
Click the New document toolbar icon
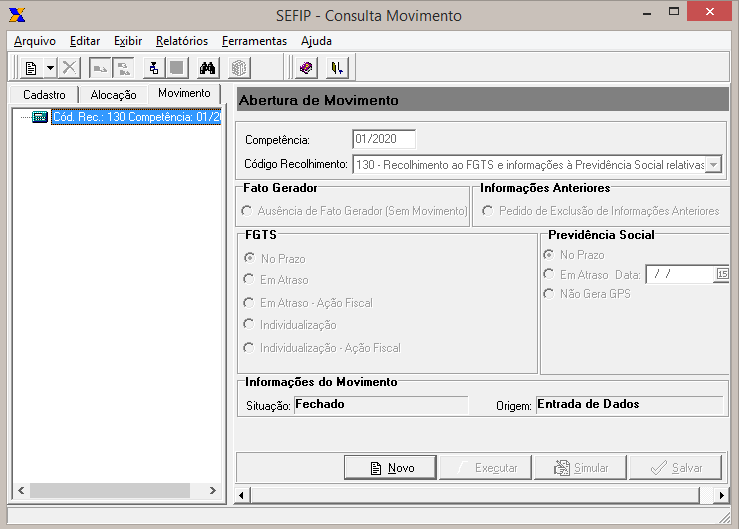pos(31,68)
